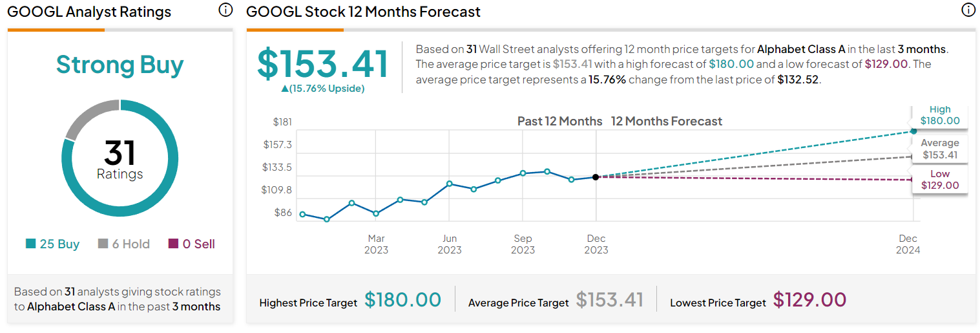Select the 6 Hold legend entry
This screenshot has height=333, width=980.
(124, 244)
